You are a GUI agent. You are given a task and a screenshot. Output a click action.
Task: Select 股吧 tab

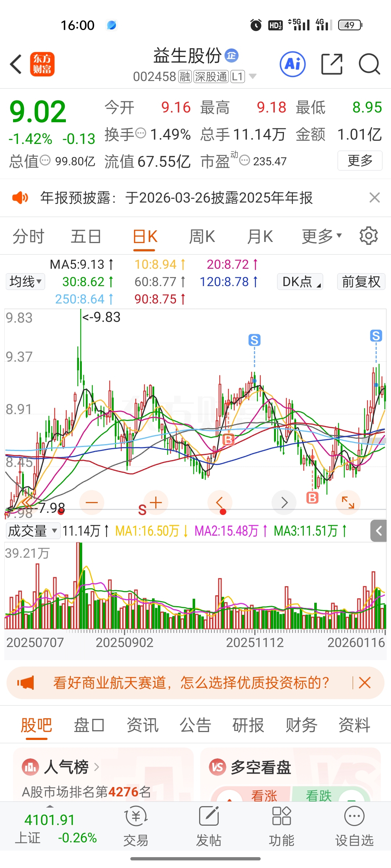(36, 725)
